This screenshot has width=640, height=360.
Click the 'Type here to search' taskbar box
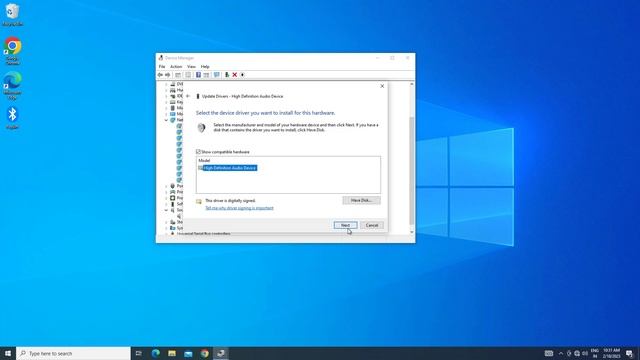[73, 353]
